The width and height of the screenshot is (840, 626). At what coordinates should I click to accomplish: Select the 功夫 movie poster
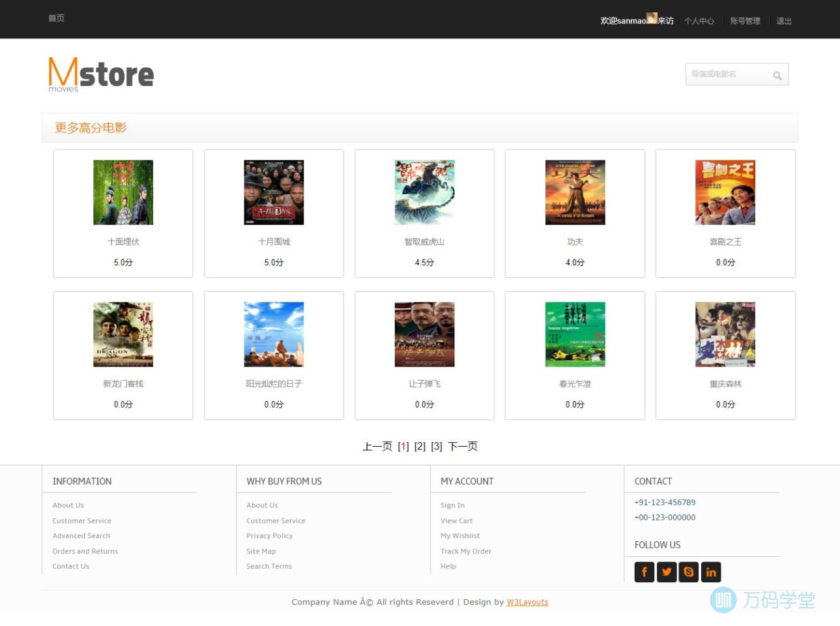575,192
